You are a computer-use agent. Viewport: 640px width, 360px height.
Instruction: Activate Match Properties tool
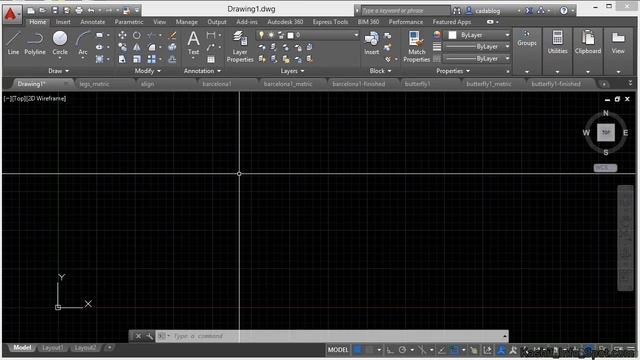416,46
